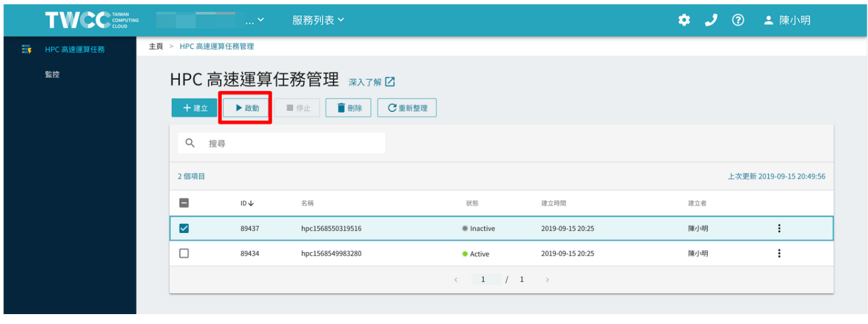Open more options for hpc1568549983280

tap(779, 253)
